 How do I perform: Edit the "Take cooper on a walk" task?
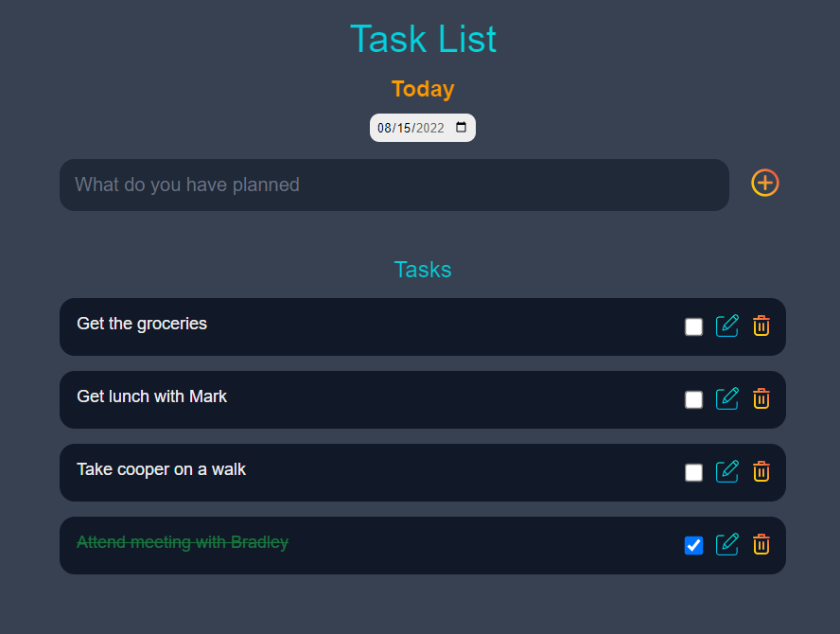coord(727,471)
